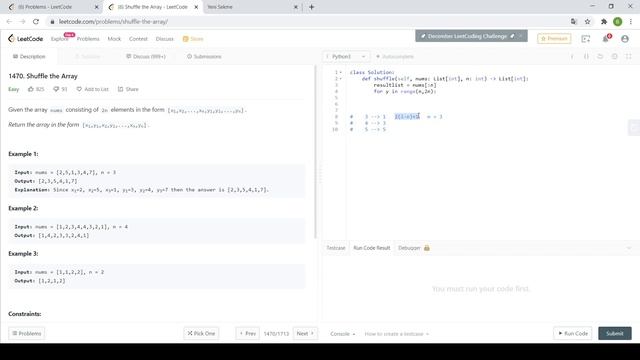Click the Add to List heart button
The height and width of the screenshot is (360, 640).
point(93,89)
